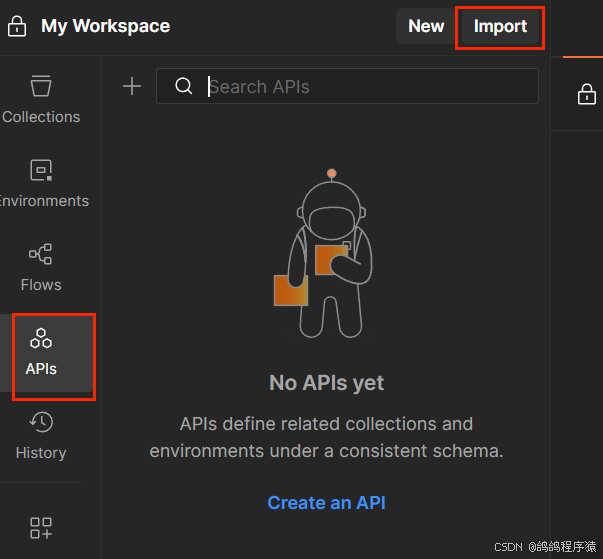Viewport: 603px width, 559px height.
Task: Click the lock icon in right panel
Action: 586,94
